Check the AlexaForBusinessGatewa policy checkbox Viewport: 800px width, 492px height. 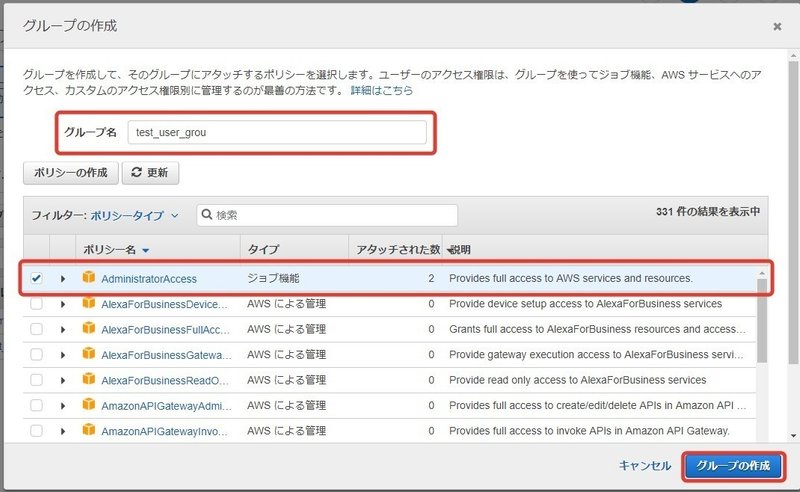point(36,354)
